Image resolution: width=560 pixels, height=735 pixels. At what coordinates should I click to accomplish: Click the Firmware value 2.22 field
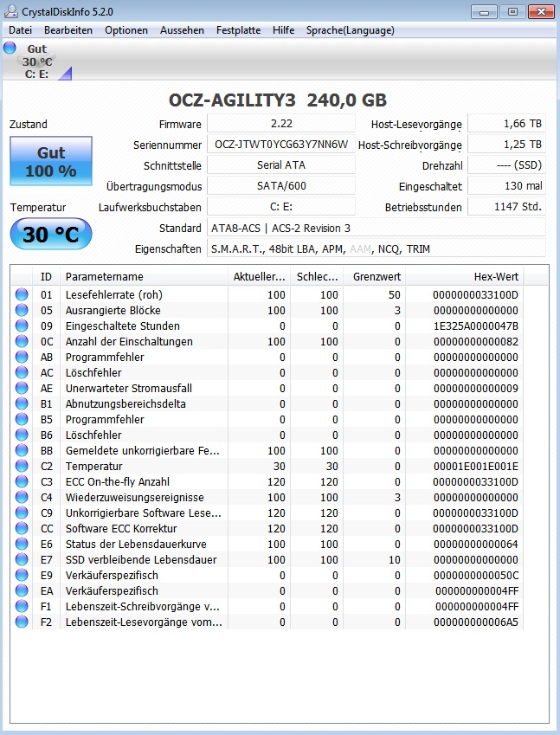(x=281, y=124)
